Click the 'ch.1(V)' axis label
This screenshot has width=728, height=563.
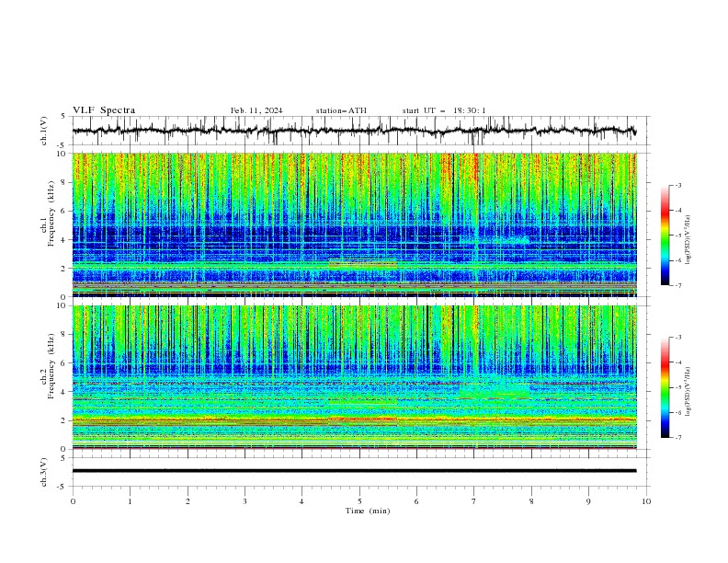44,131
